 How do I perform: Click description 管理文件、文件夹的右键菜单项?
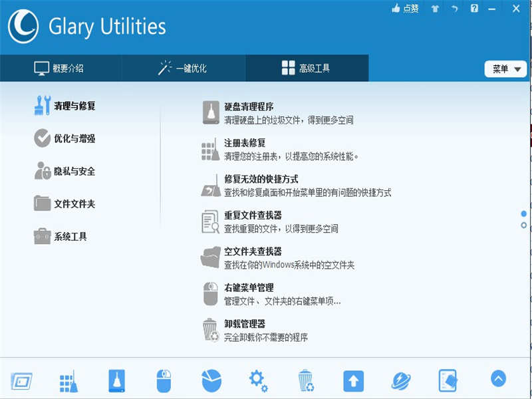[x=282, y=301]
